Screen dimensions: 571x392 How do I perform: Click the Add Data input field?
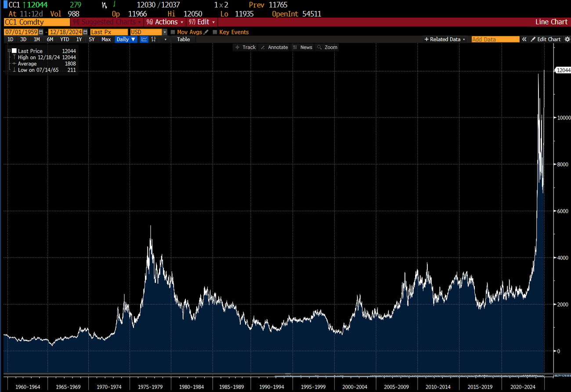pos(495,39)
